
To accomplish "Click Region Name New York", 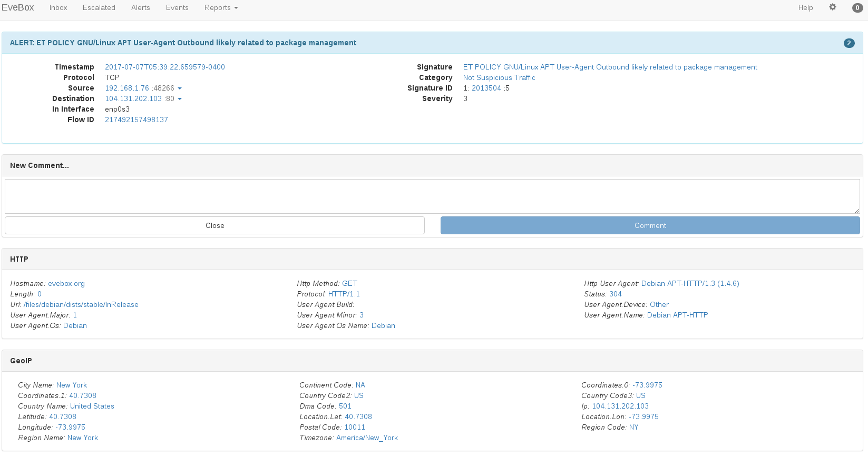I will [83, 438].
